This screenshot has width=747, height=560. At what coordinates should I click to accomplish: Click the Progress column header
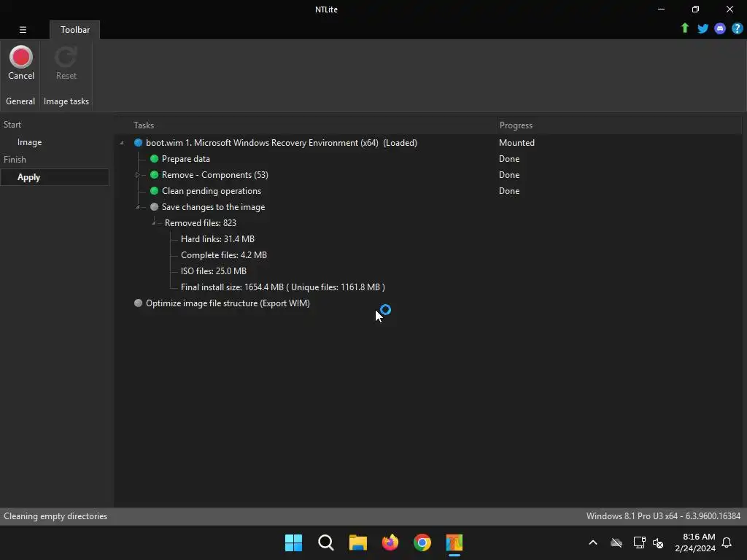coord(516,125)
